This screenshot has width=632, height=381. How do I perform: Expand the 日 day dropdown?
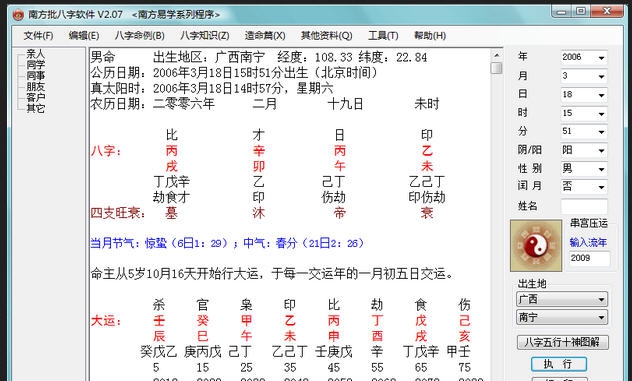coord(601,95)
